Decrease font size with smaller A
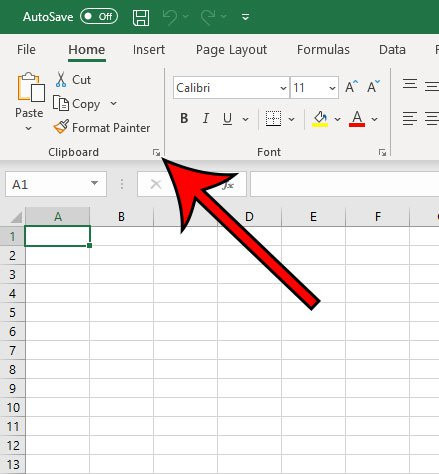Image resolution: width=439 pixels, height=474 pixels. pyautogui.click(x=373, y=87)
